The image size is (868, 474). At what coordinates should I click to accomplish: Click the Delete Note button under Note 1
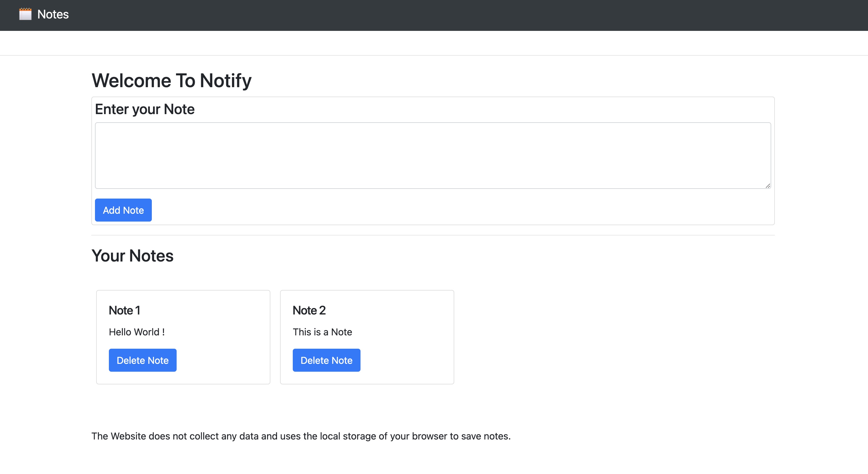(142, 360)
